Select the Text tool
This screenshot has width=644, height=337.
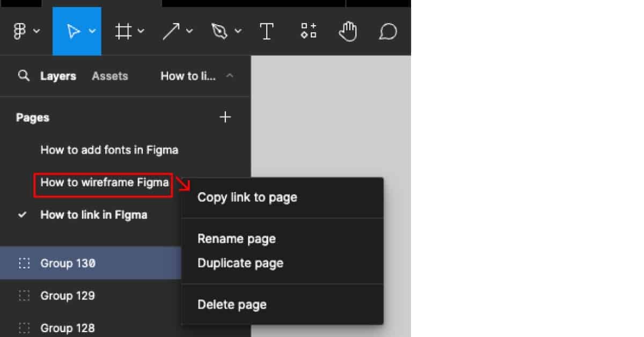(x=267, y=31)
